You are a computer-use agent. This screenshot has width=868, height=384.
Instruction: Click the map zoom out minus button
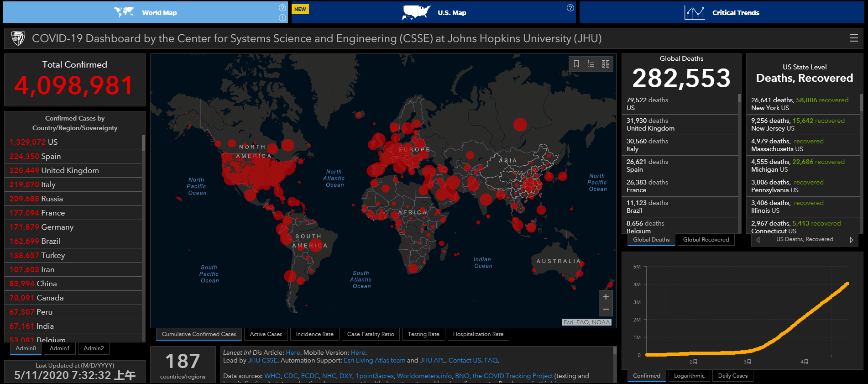[x=606, y=309]
